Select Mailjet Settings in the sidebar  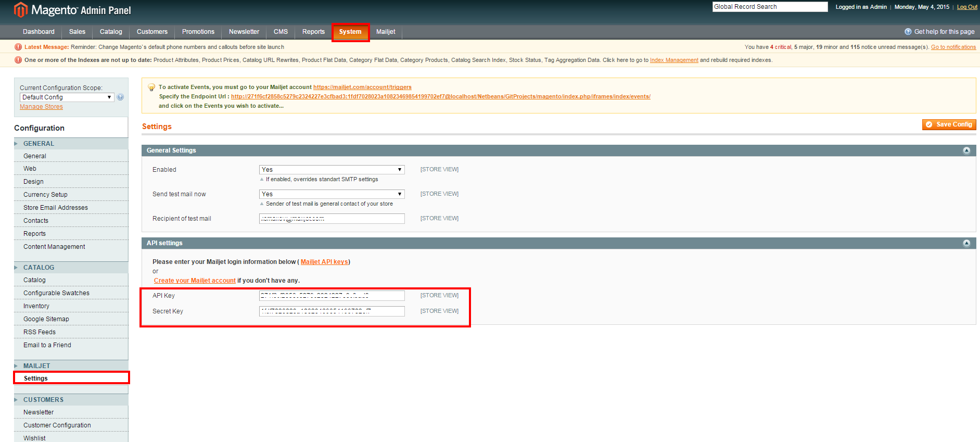(x=71, y=378)
